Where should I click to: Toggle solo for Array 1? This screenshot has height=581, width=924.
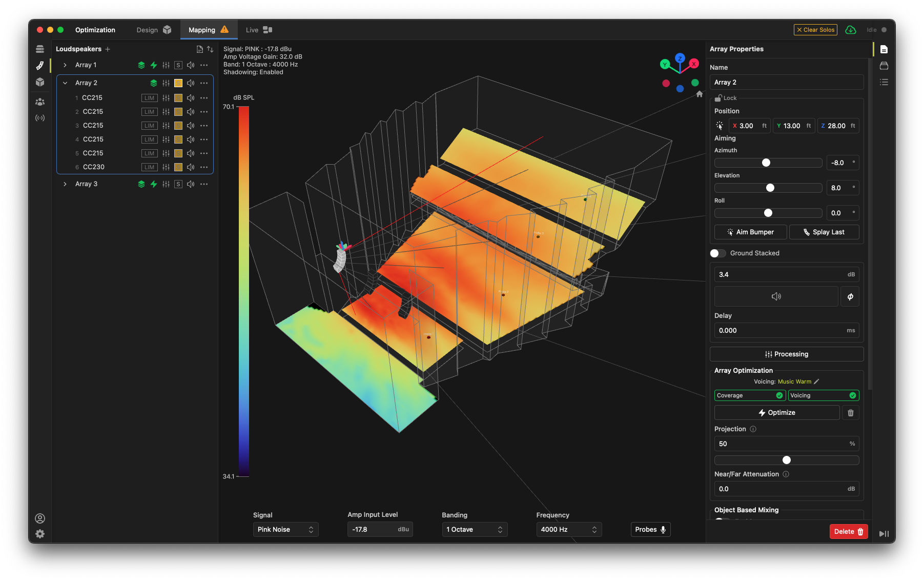pos(178,65)
